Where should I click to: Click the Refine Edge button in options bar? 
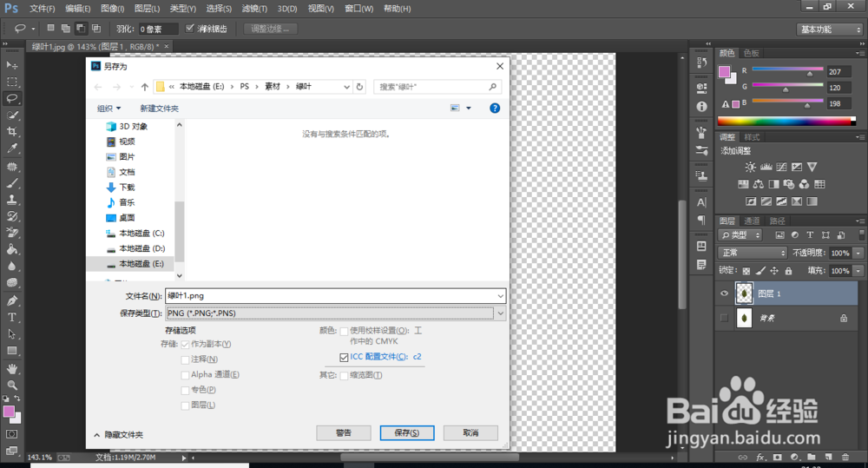pyautogui.click(x=270, y=29)
